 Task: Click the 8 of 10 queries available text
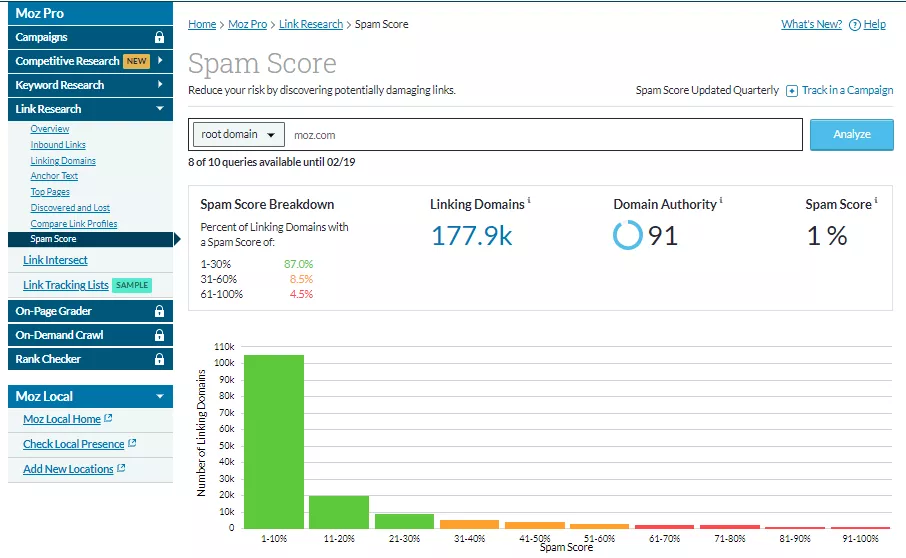click(272, 162)
